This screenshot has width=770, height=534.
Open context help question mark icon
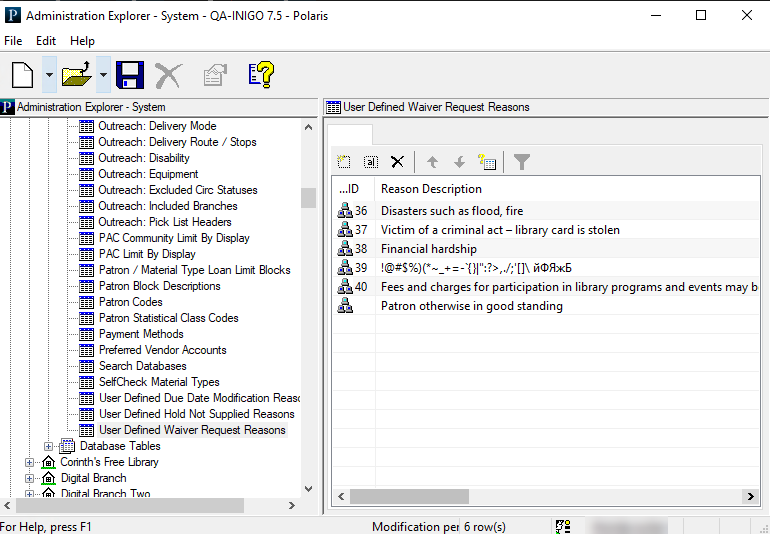(261, 75)
